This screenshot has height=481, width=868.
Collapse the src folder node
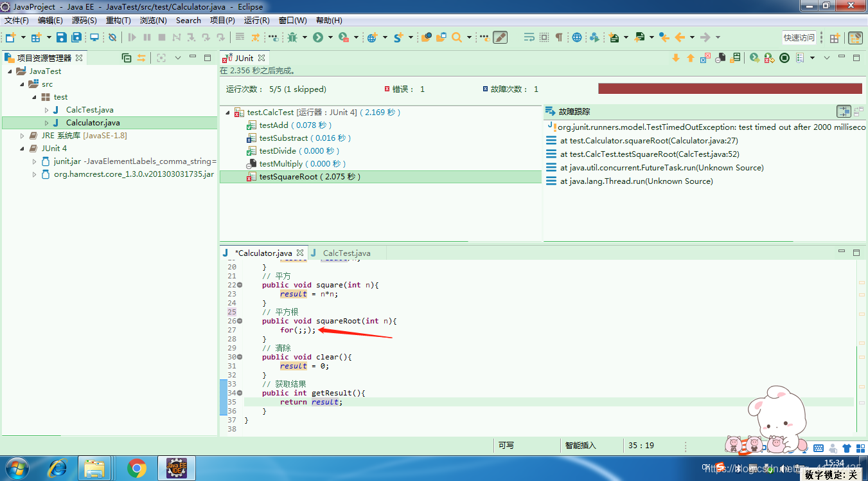click(x=22, y=84)
